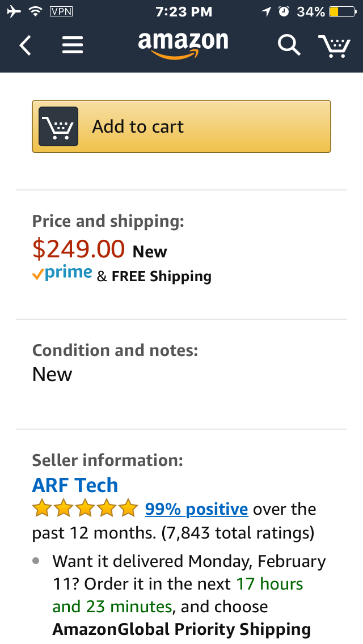Open the hamburger menu
Image resolution: width=363 pixels, height=644 pixels.
(x=73, y=45)
